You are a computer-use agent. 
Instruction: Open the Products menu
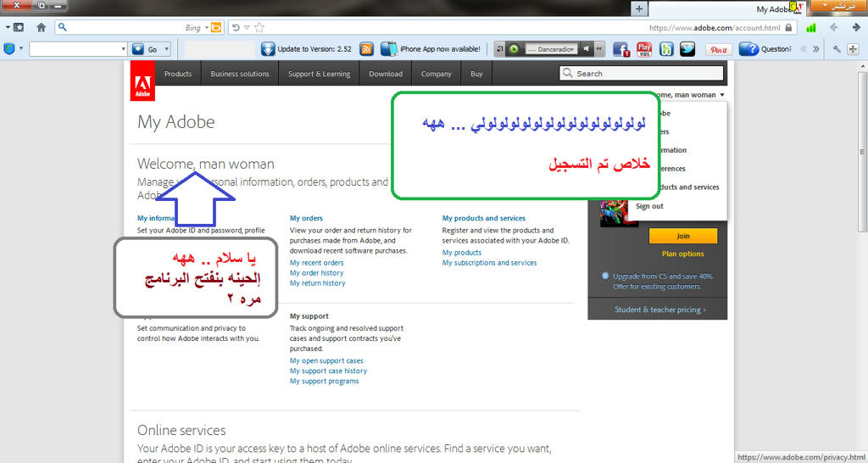(178, 74)
